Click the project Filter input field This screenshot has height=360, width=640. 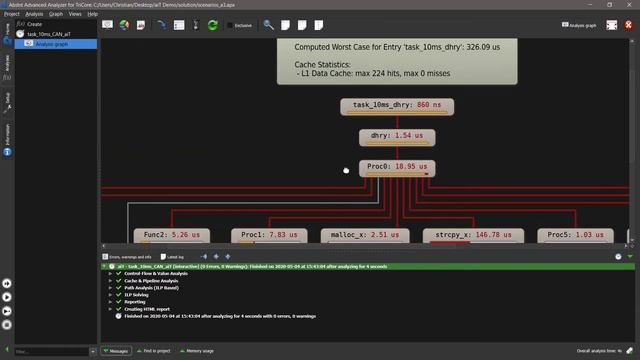click(52, 351)
